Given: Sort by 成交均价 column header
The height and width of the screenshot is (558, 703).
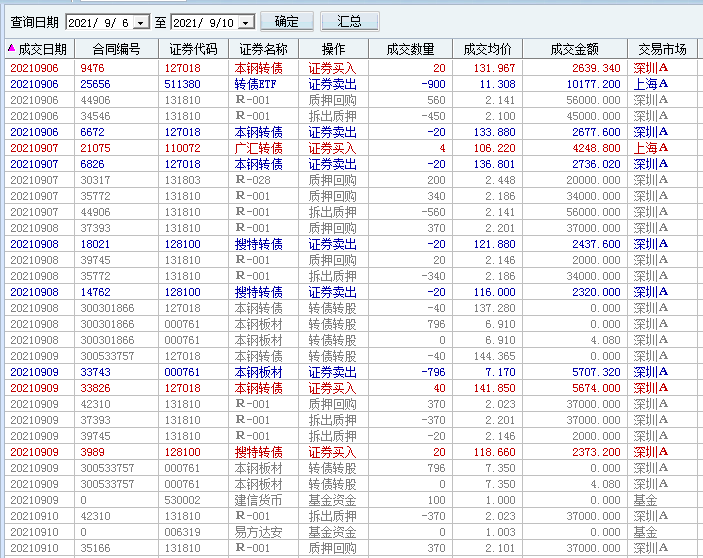Looking at the screenshot, I should (487, 49).
